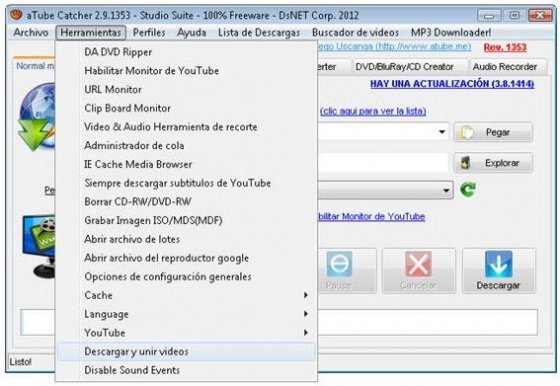The width and height of the screenshot is (560, 386).
Task: Expand the Cache submenu
Action: point(186,295)
